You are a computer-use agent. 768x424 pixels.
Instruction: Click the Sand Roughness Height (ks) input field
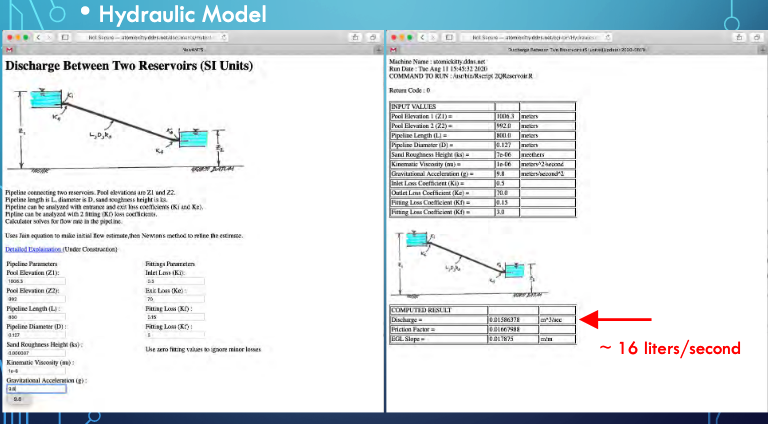[x=36, y=353]
